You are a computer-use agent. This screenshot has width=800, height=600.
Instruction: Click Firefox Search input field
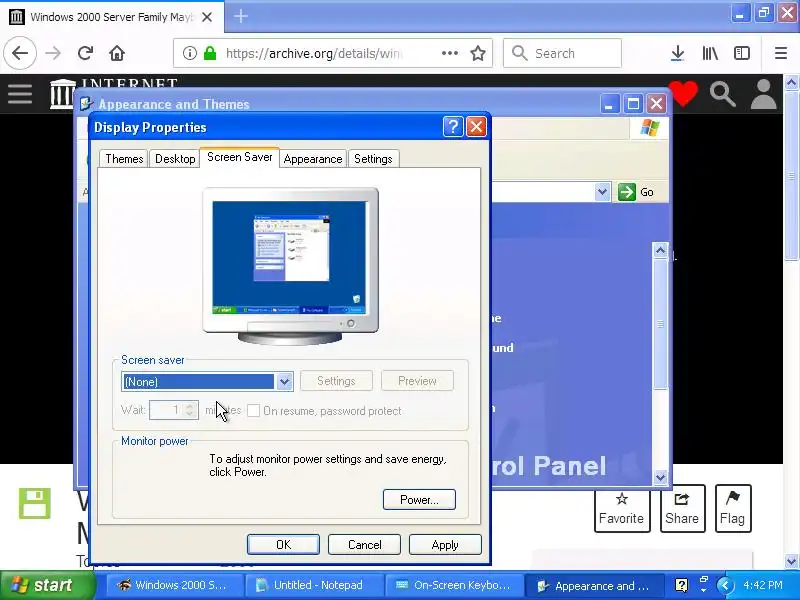[x=562, y=53]
